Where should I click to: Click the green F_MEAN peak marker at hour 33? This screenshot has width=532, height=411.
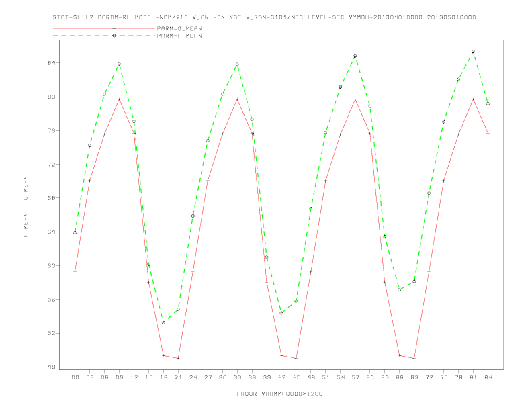point(237,64)
